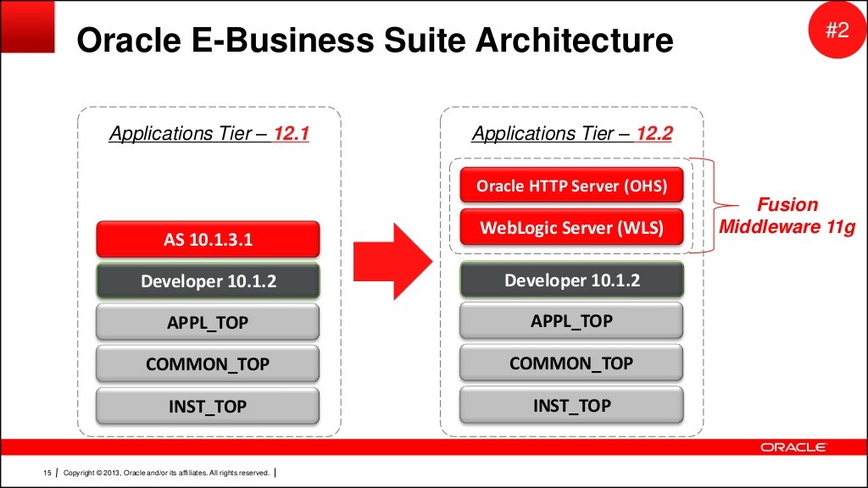Click the Copyright 2013 Oracle footer text

(x=166, y=473)
